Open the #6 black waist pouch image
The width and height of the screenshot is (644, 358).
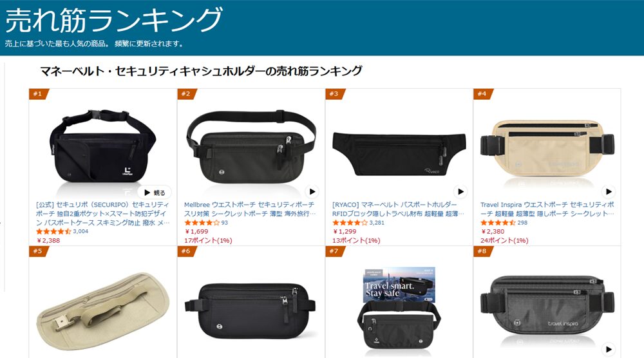tap(251, 311)
